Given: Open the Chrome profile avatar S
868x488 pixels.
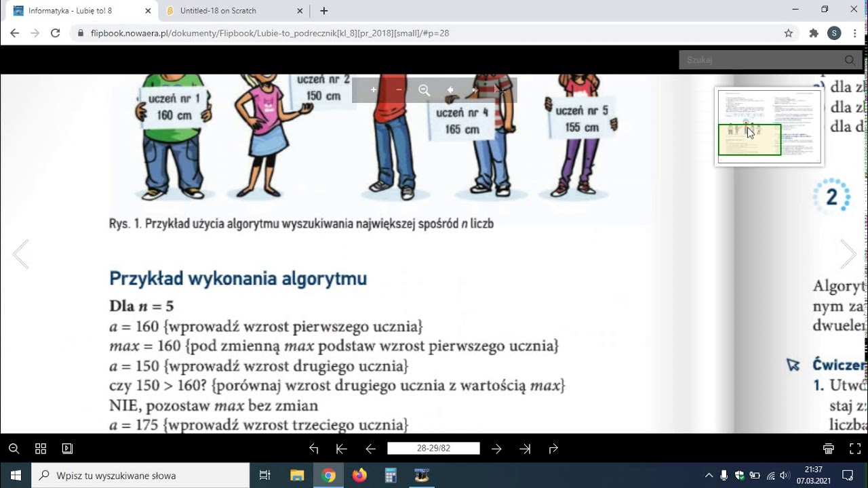Looking at the screenshot, I should tap(835, 33).
